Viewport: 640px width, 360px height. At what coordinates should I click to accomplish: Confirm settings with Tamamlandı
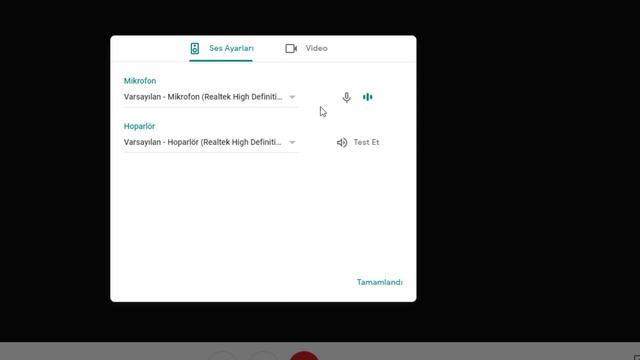[380, 282]
